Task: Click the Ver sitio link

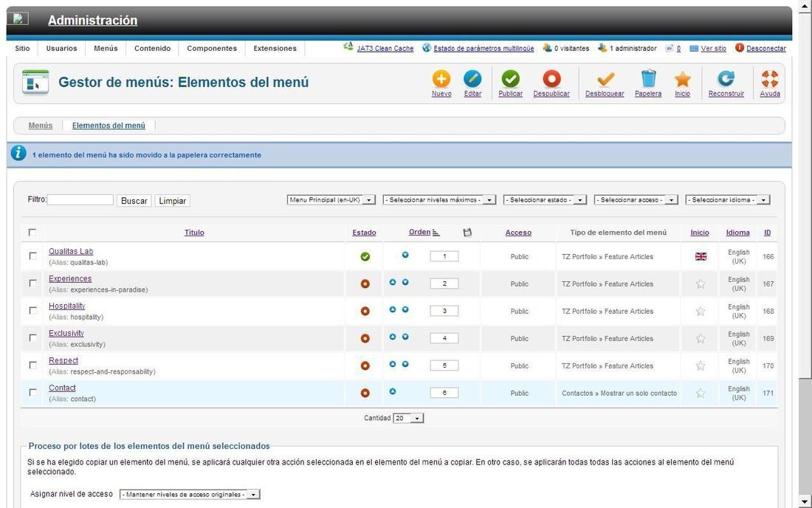Action: tap(713, 48)
